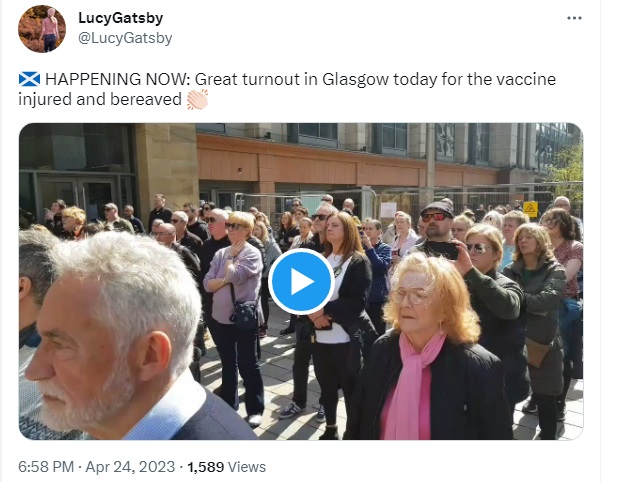This screenshot has width=619, height=482.
Task: Click the woman with pink scarf in video
Action: pos(428,347)
